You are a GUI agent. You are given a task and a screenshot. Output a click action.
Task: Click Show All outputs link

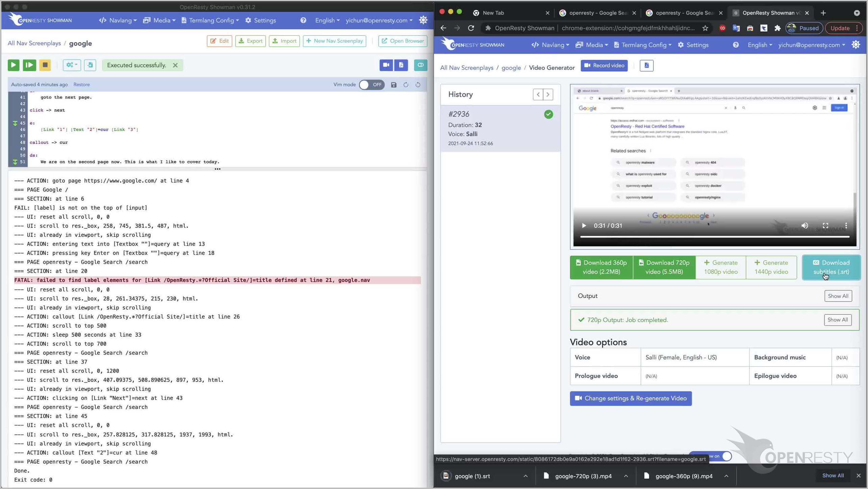[x=838, y=296]
